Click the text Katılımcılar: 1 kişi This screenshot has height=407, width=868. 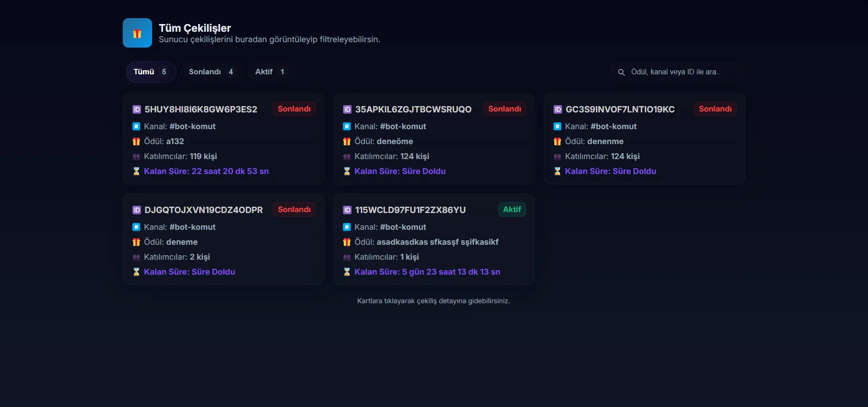pos(387,257)
